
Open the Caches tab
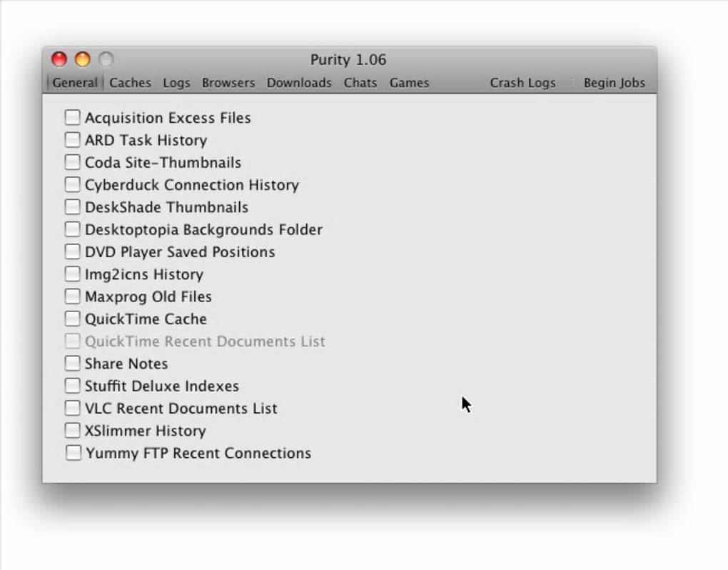coord(131,83)
